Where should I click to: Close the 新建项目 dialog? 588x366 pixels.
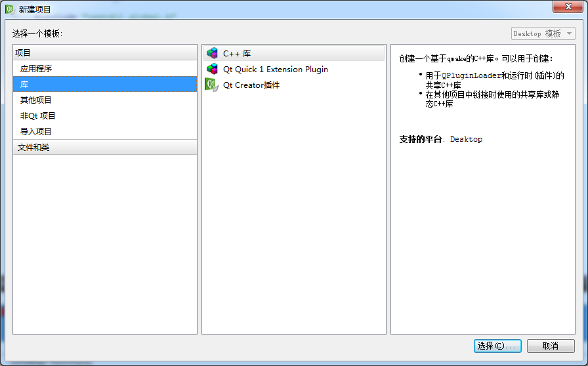tap(568, 7)
